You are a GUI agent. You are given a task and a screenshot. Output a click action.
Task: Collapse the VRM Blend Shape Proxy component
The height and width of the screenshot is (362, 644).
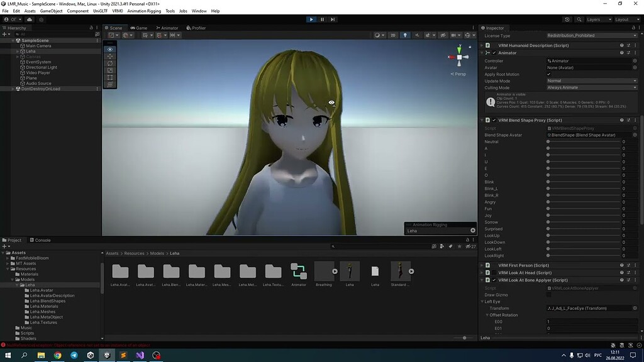(x=480, y=120)
